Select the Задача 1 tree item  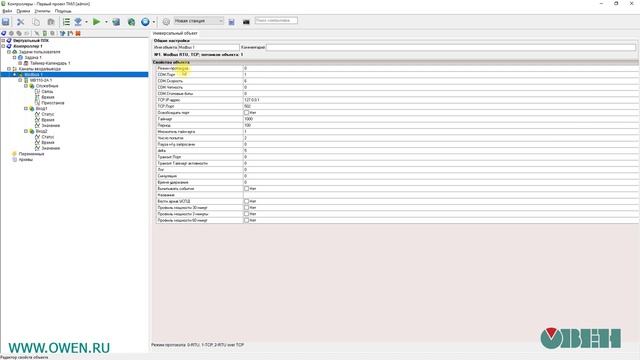click(x=33, y=58)
